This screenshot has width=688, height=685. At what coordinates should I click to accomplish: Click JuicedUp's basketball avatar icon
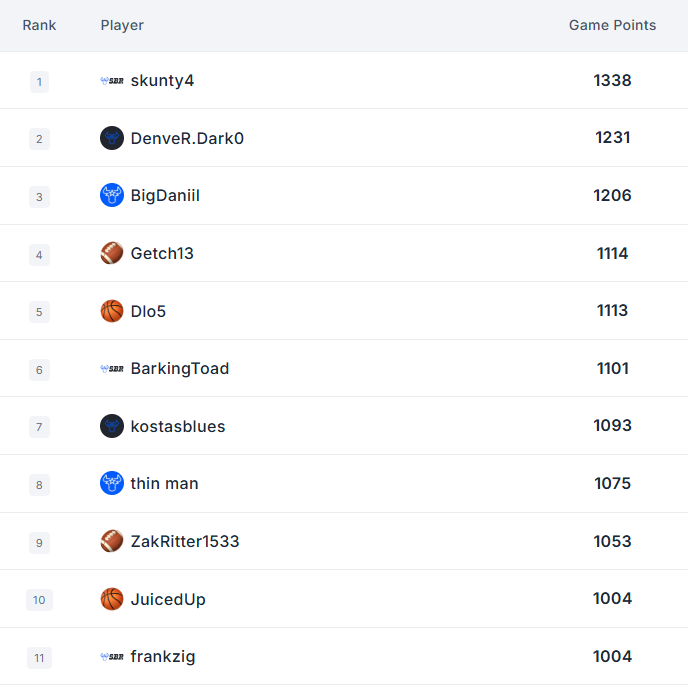pyautogui.click(x=112, y=599)
